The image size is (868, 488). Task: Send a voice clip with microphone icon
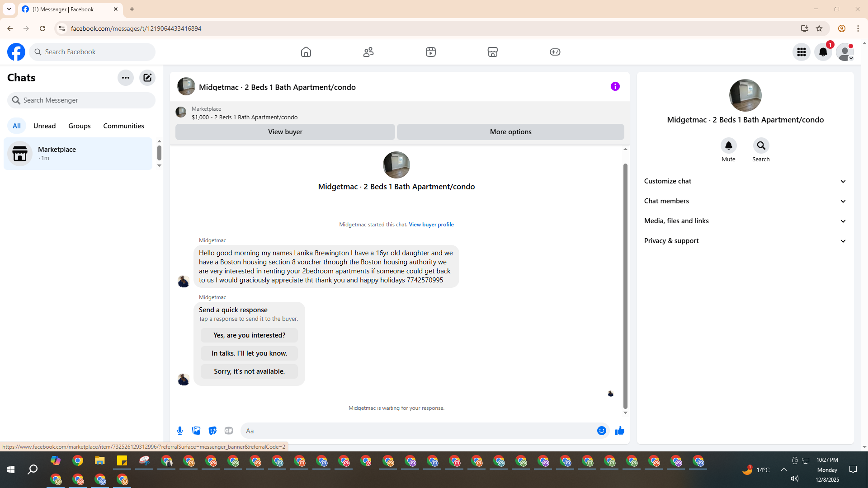(x=180, y=431)
